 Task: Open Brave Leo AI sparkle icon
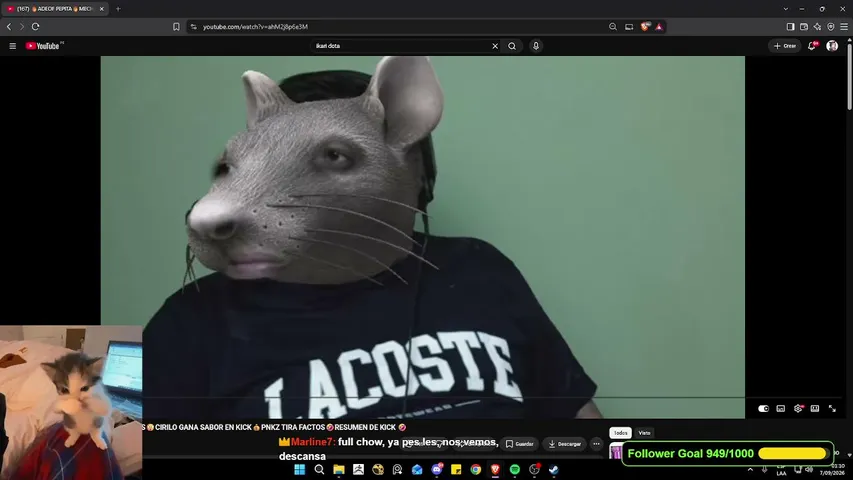(x=817, y=27)
